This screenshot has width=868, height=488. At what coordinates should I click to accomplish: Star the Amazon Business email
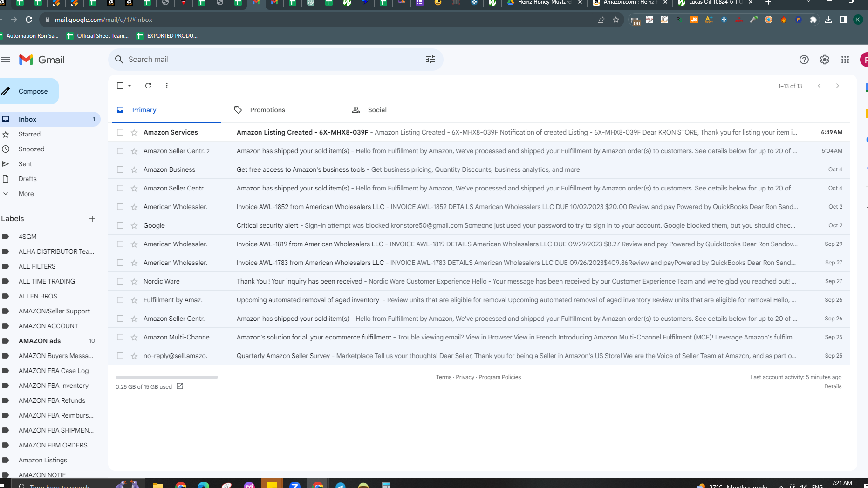134,169
